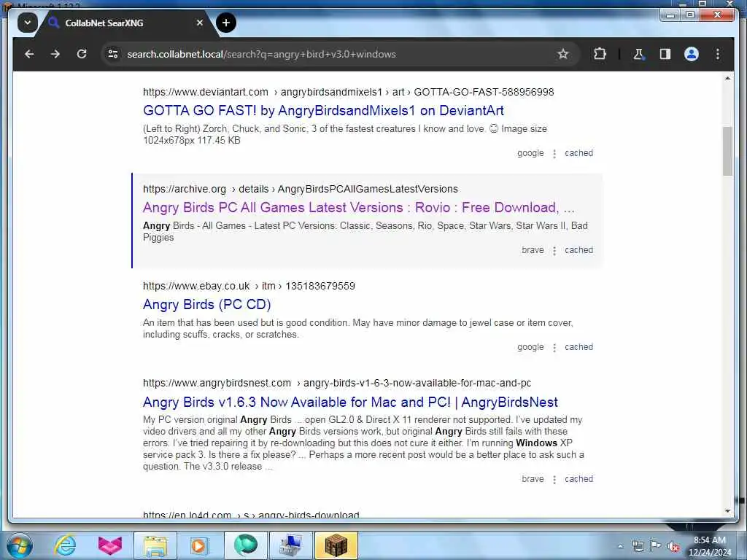Click the page scrollbar thumb

coord(727,152)
